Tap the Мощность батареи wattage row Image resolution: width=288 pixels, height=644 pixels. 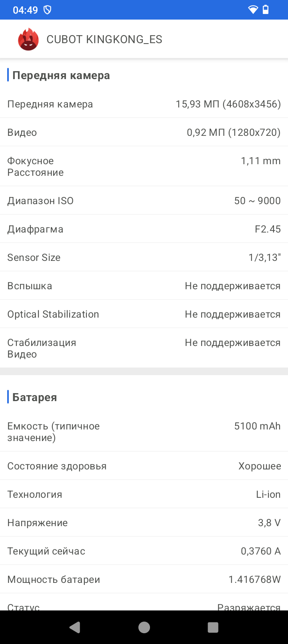click(144, 580)
